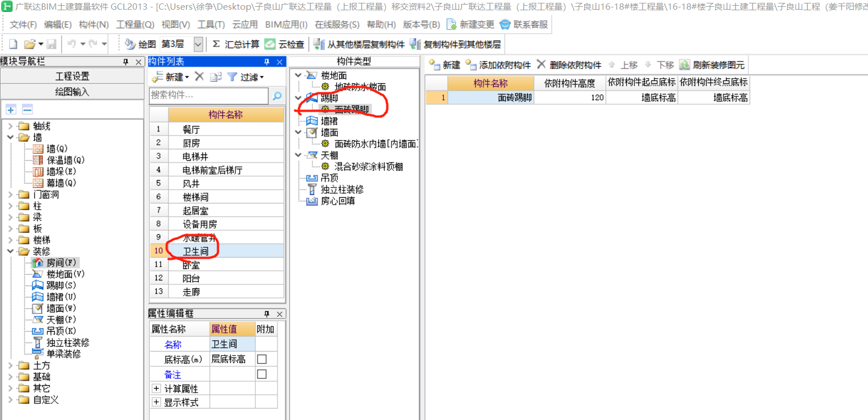Viewport: 868px width, 420px height.
Task: Collapse the 装修 tree node
Action: [x=10, y=251]
